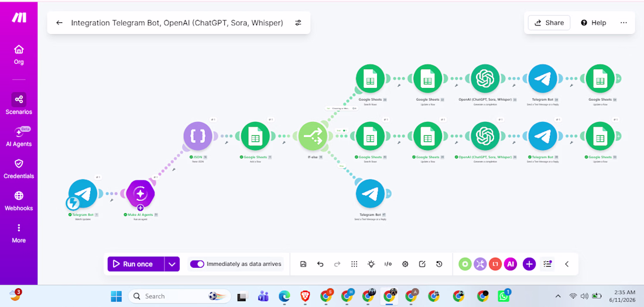This screenshot has height=307, width=644.
Task: Click the wrench filter between Telegram Bot and AI Agents
Action: (111, 200)
